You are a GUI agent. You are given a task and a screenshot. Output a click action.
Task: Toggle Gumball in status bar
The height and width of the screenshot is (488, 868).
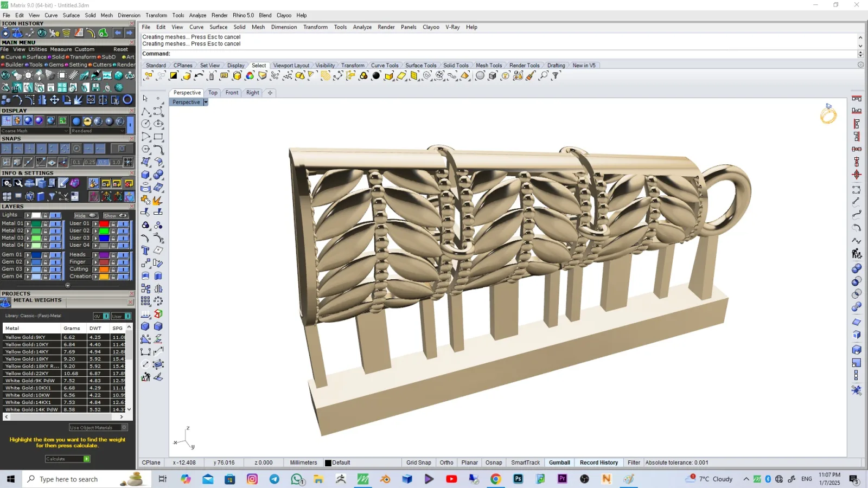(x=559, y=463)
